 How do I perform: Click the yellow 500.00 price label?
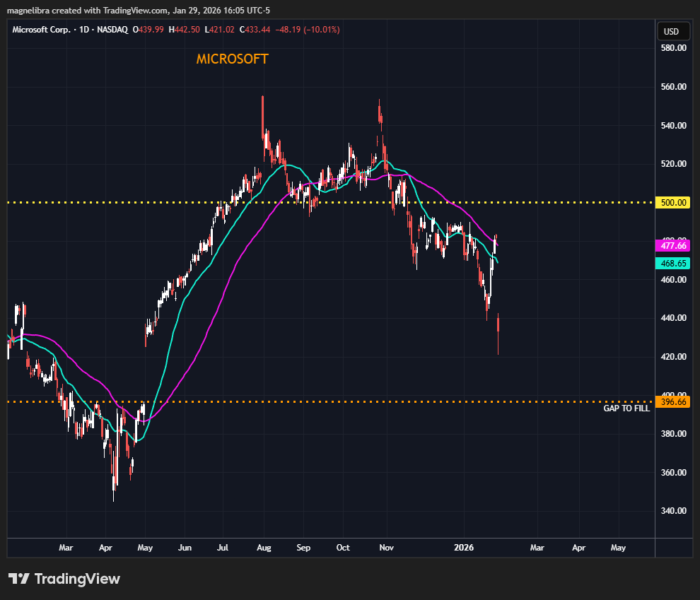[x=672, y=203]
